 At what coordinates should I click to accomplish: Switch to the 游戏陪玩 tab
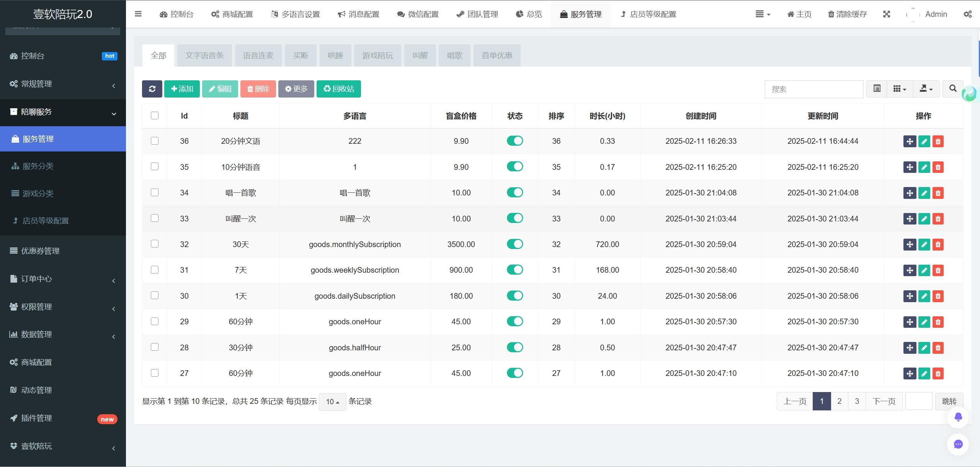pyautogui.click(x=377, y=55)
